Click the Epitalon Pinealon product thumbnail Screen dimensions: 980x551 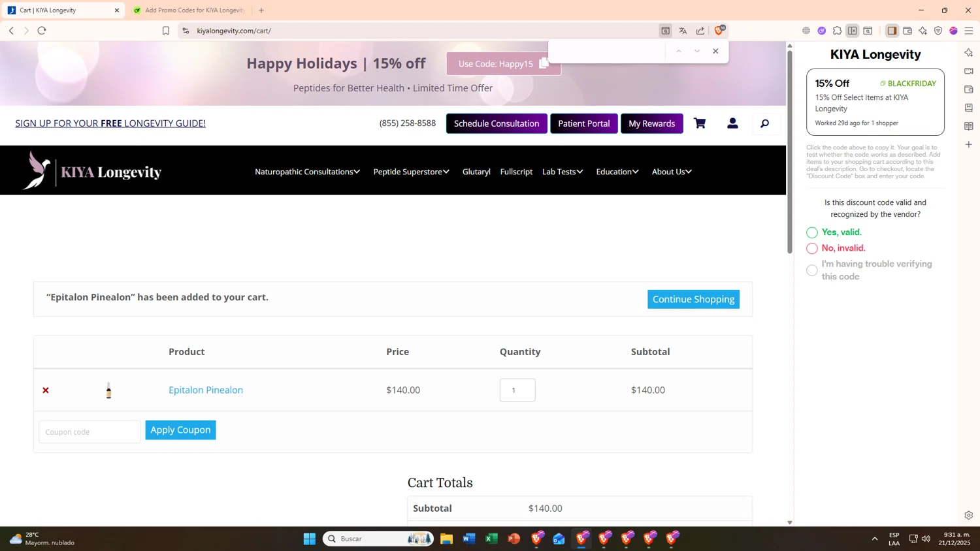(108, 390)
